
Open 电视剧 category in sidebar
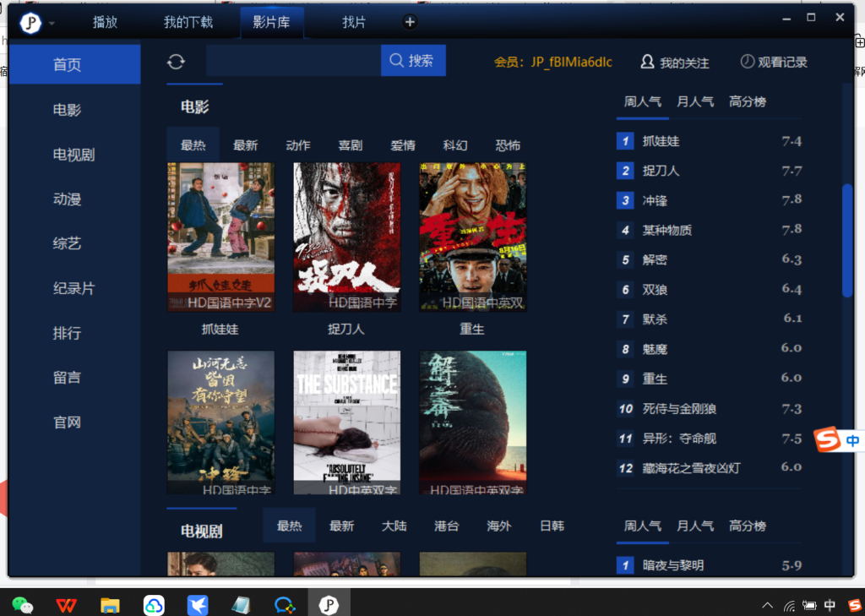click(74, 154)
